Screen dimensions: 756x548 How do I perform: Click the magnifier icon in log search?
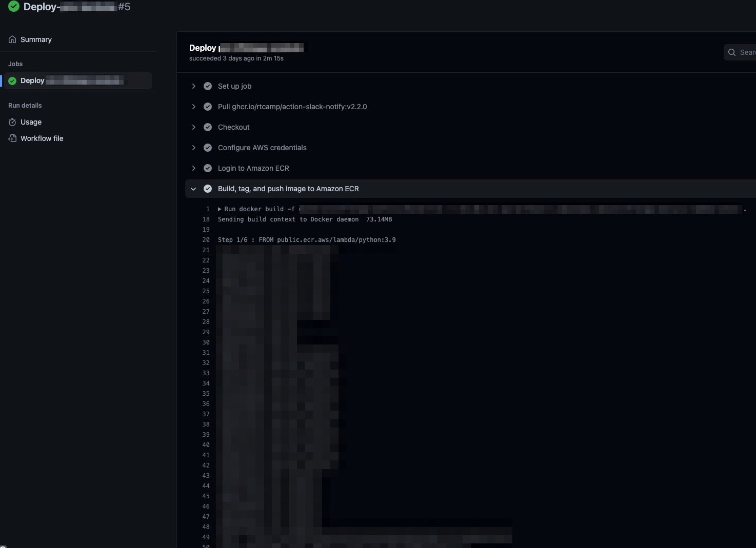(x=732, y=52)
